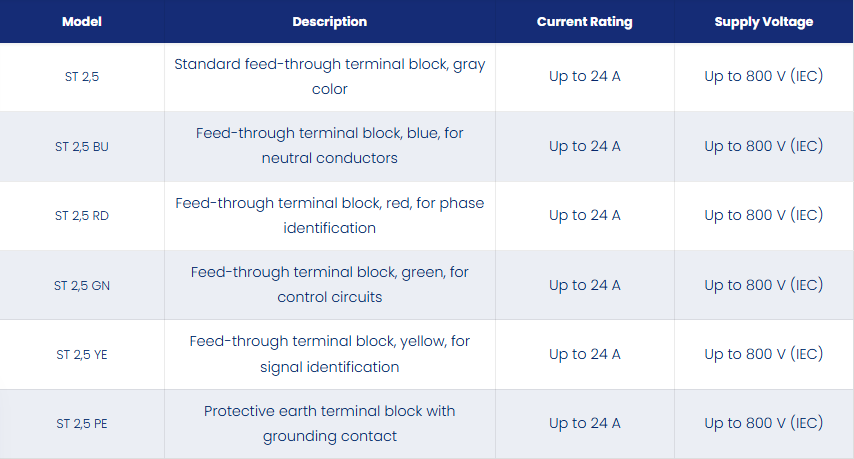Click the protective earth grounding contact description

[x=330, y=424]
